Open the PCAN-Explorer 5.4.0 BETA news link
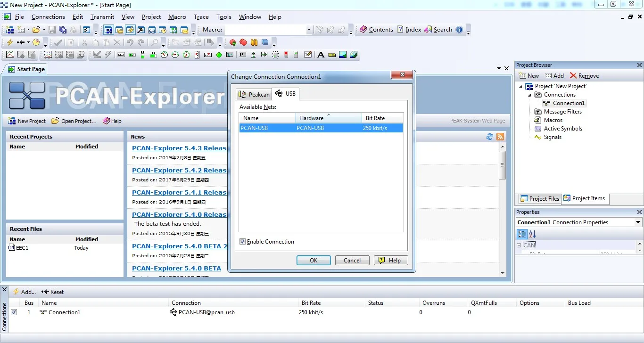Screen dimensions: 644x343 176,269
